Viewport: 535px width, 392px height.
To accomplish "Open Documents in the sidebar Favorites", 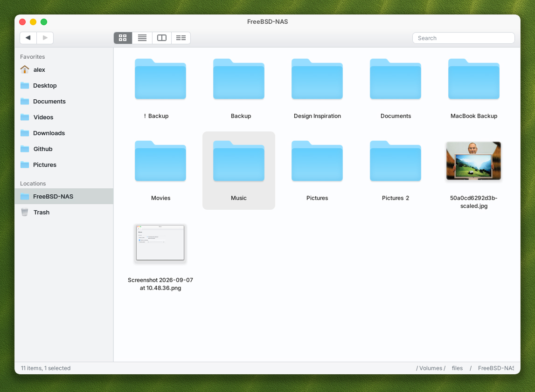I will point(64,101).
